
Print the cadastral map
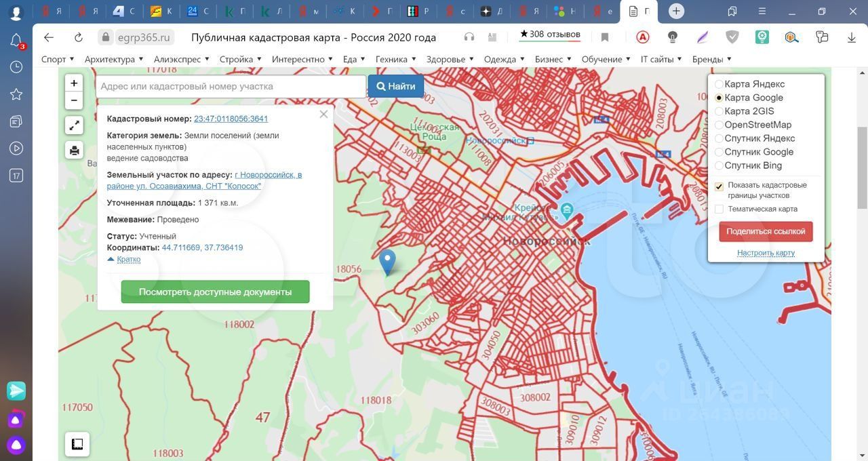click(x=74, y=150)
